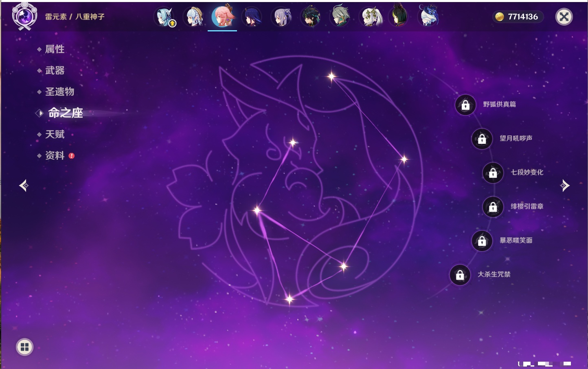Click the Electro element emblem icon
The width and height of the screenshot is (588, 369).
(x=24, y=16)
